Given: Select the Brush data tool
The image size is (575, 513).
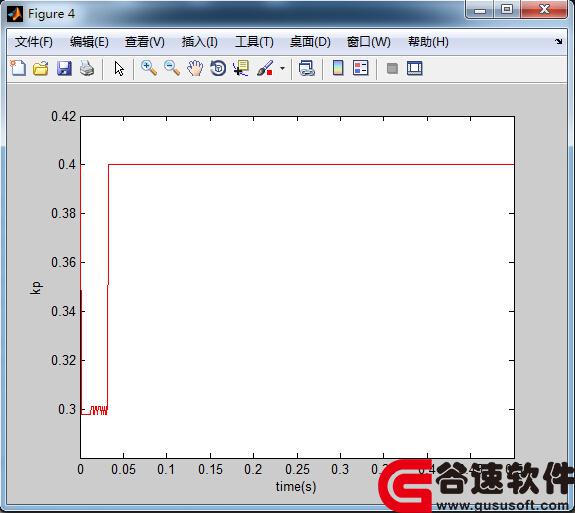Looking at the screenshot, I should (x=265, y=69).
